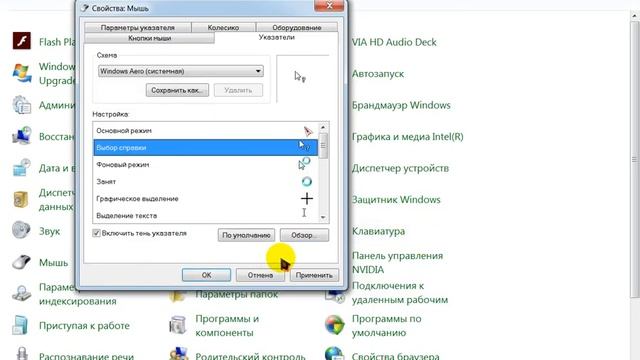Click the Windows Anytime Upgrade icon
This screenshot has width=640, height=360.
[x=21, y=73]
